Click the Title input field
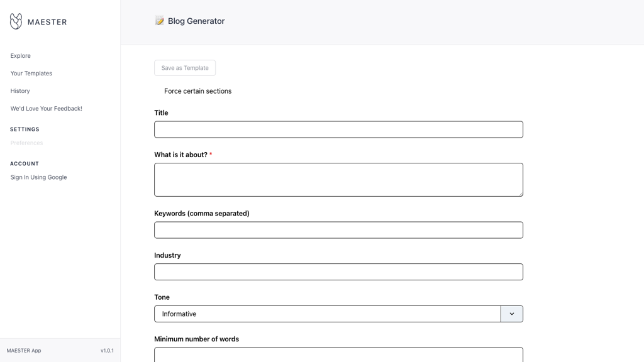Image resolution: width=644 pixels, height=362 pixels. (338, 129)
